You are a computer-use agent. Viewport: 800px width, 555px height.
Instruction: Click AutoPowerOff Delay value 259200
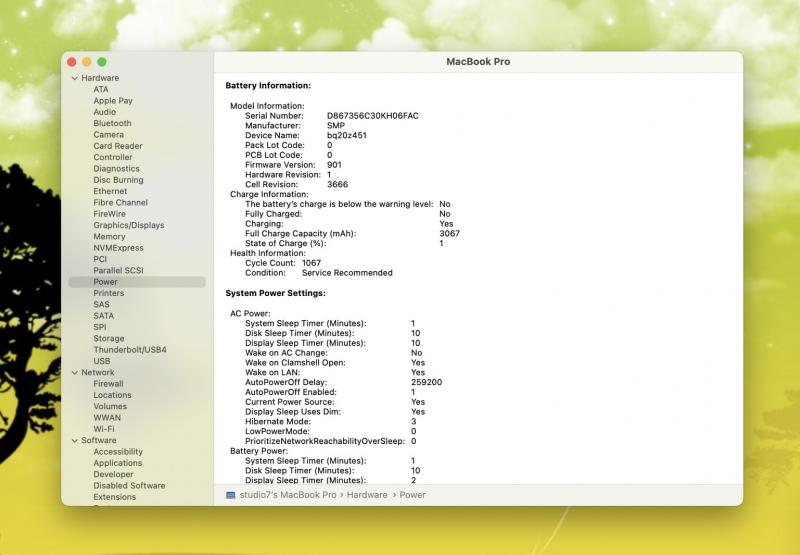tap(427, 382)
